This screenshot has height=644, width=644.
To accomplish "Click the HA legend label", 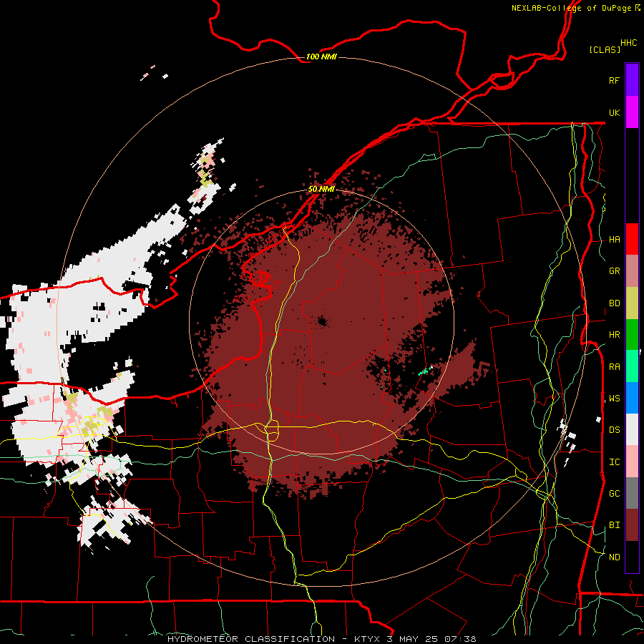I will click(x=614, y=239).
